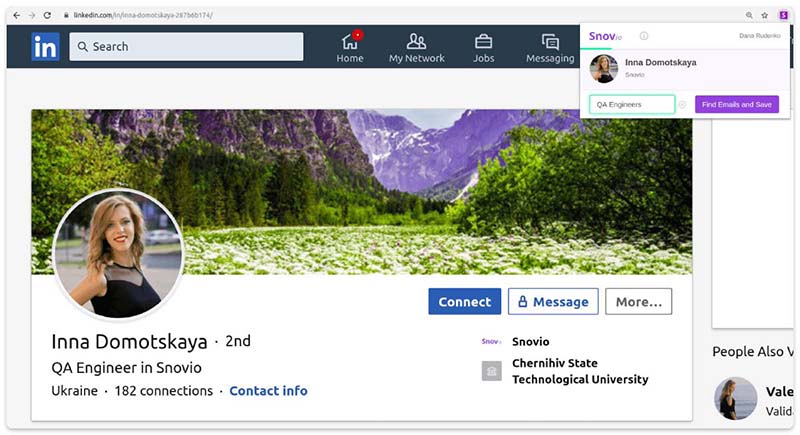The width and height of the screenshot is (800, 435).
Task: Click the Snov.io logo in the extension popup
Action: coord(605,36)
